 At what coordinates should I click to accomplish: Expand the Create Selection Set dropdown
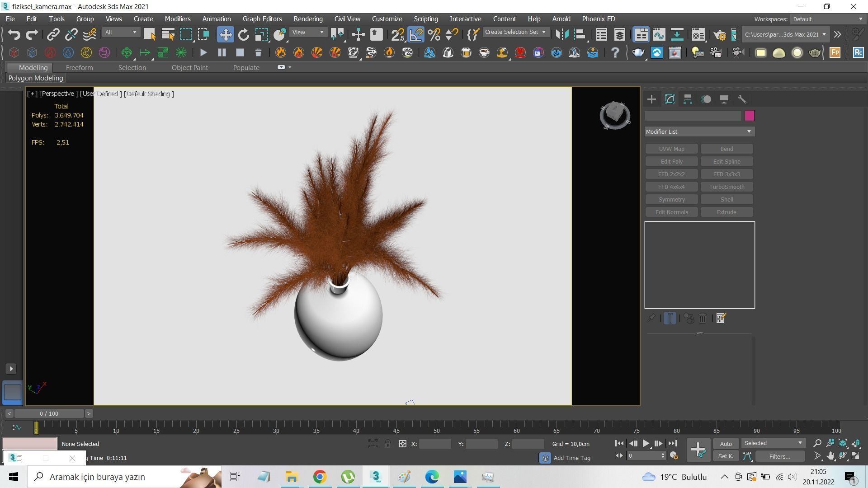click(515, 32)
